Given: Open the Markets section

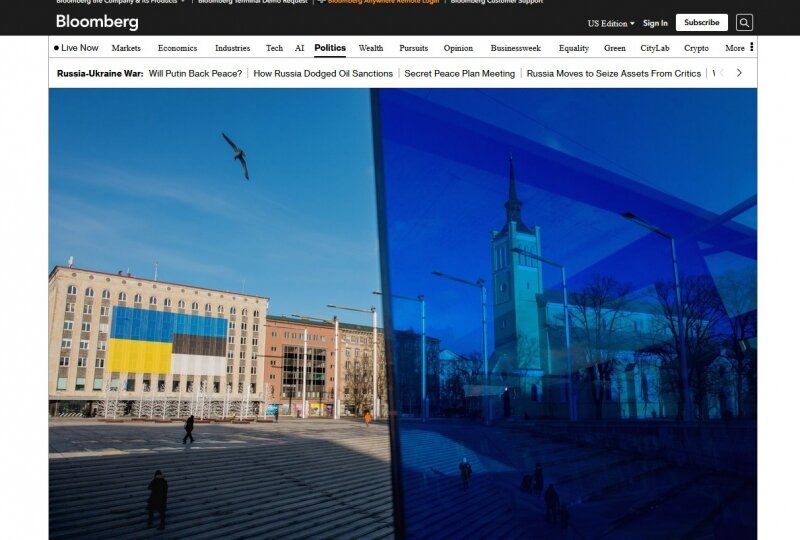Looking at the screenshot, I should [126, 48].
